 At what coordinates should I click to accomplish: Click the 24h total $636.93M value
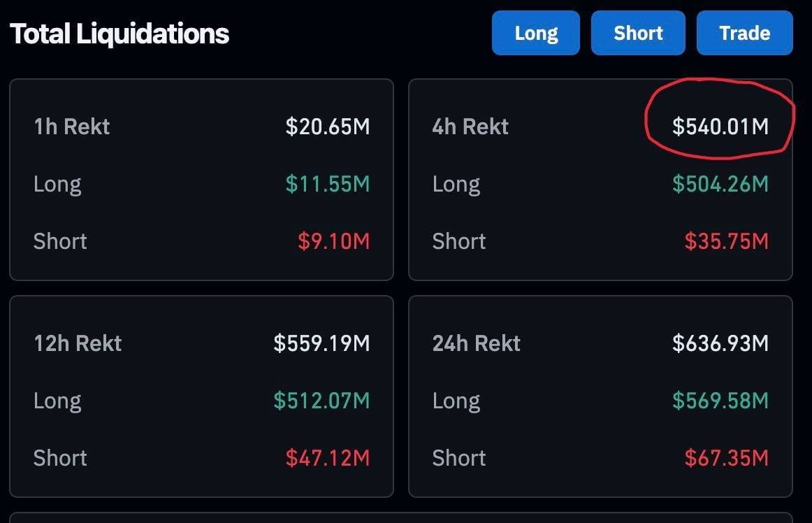point(720,343)
